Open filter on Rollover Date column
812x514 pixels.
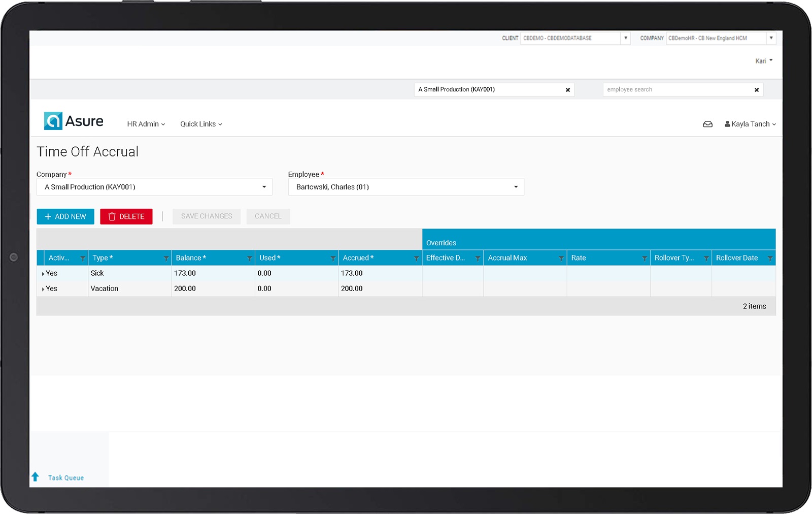(x=770, y=259)
